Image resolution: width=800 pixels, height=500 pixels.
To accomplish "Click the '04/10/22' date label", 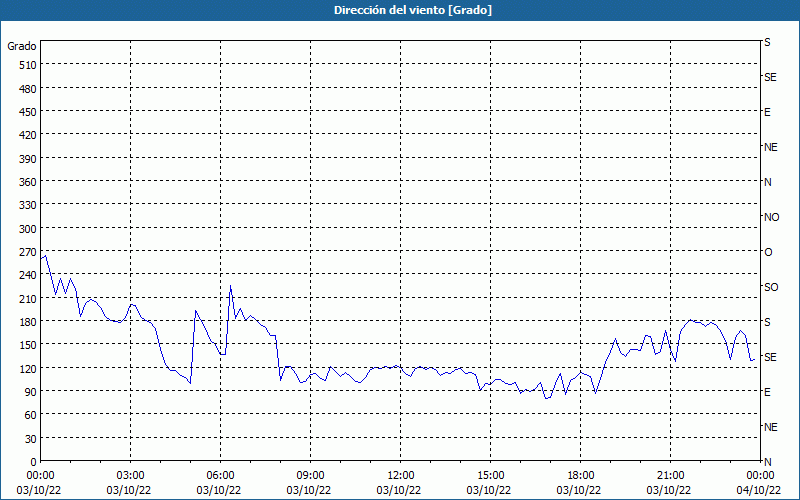I will 759,490.
